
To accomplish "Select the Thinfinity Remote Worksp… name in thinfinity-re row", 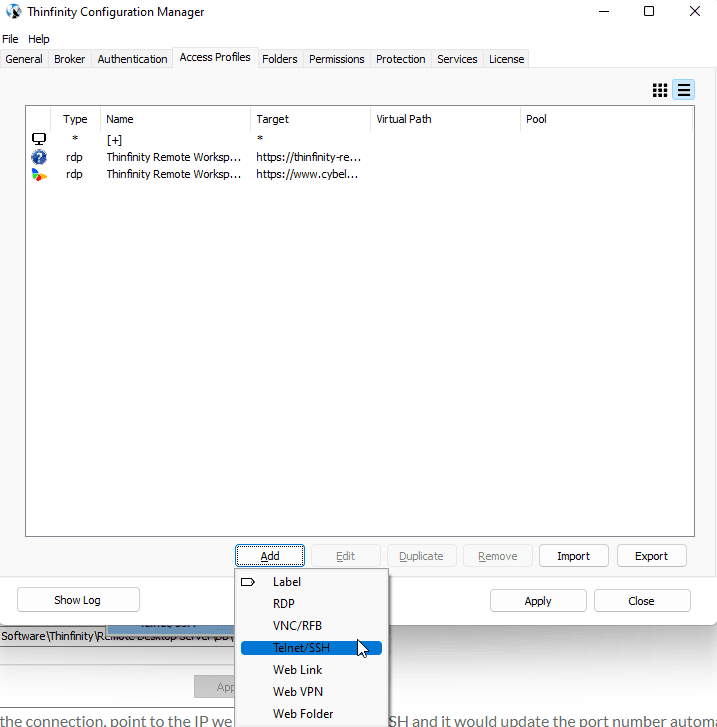I will [x=174, y=157].
